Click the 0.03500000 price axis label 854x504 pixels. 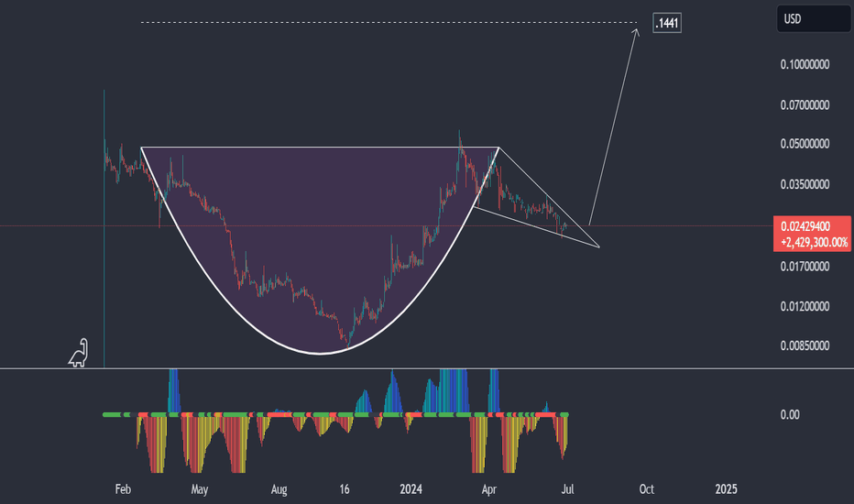point(805,184)
